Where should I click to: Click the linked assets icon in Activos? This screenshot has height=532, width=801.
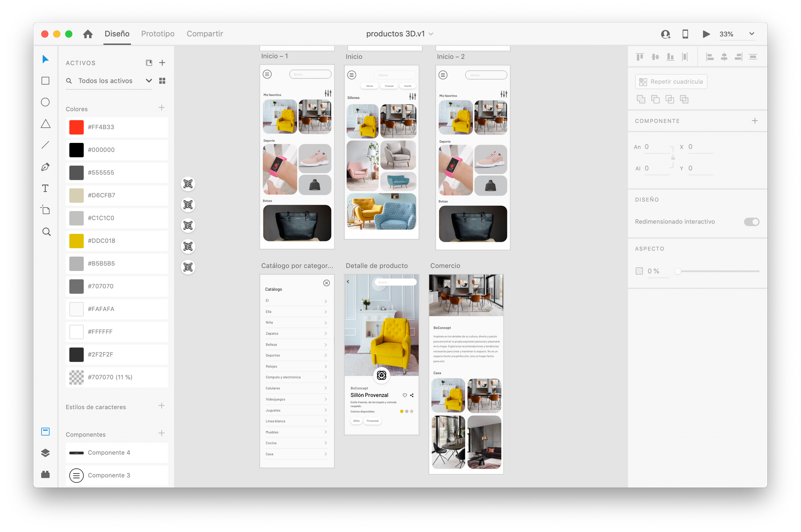point(149,63)
